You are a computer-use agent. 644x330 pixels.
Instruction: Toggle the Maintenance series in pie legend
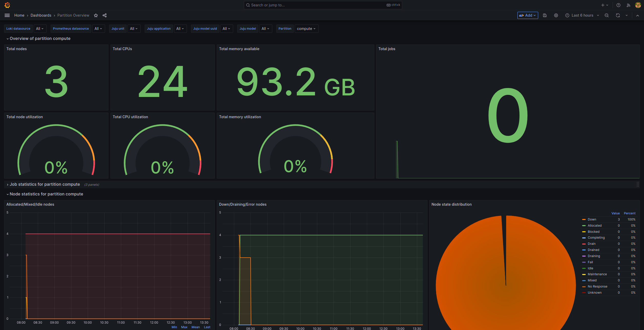[x=597, y=274]
